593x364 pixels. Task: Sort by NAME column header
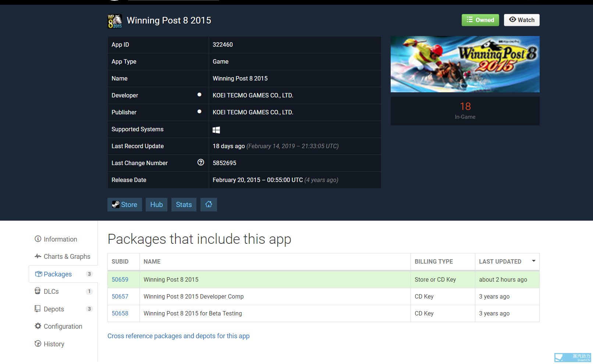coord(275,261)
